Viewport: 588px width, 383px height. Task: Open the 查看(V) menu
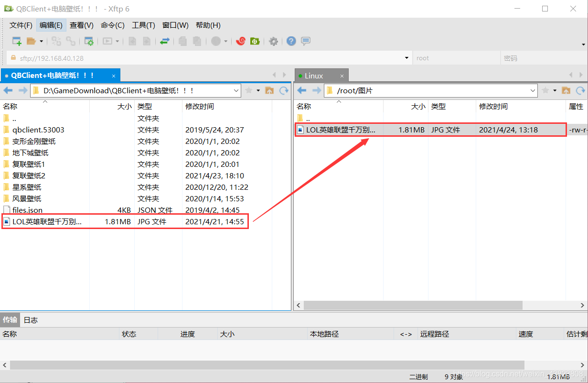pyautogui.click(x=82, y=25)
